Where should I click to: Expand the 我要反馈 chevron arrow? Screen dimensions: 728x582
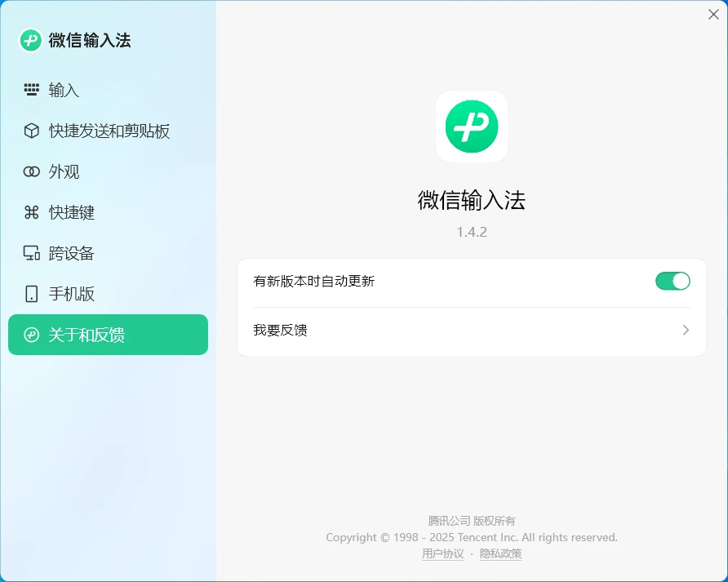(x=686, y=330)
